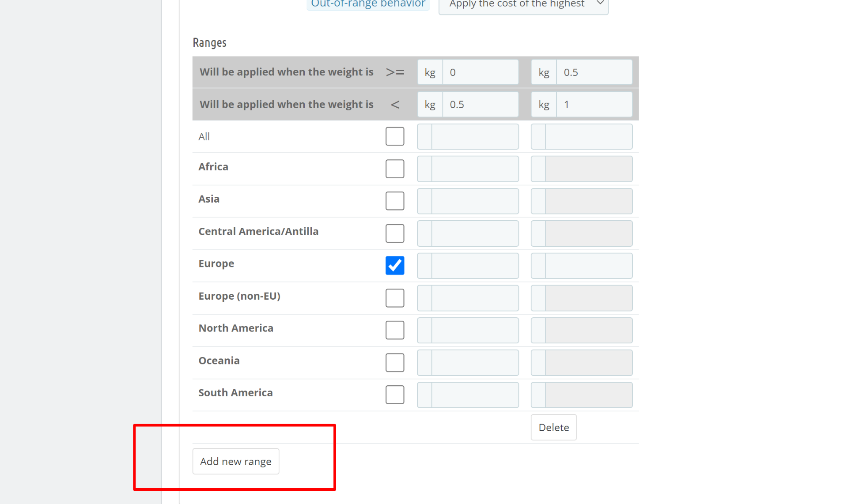Check the Africa zone checkbox
This screenshot has width=848, height=504.
tap(394, 169)
